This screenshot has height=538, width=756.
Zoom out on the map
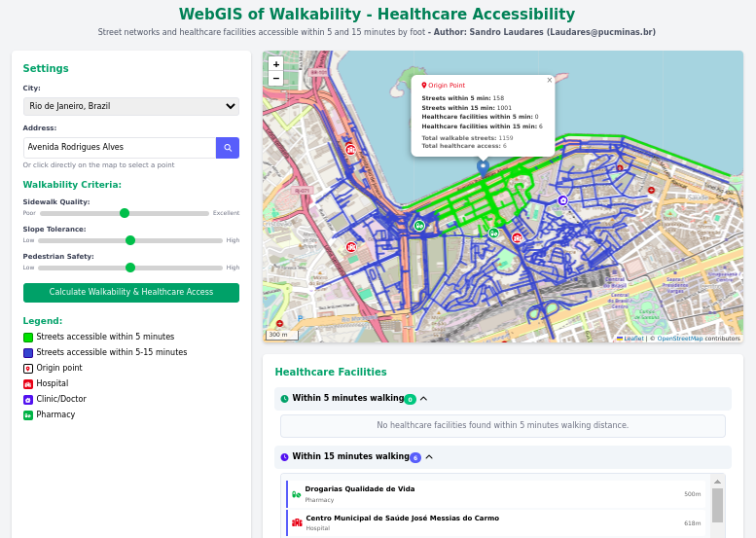pyautogui.click(x=276, y=78)
